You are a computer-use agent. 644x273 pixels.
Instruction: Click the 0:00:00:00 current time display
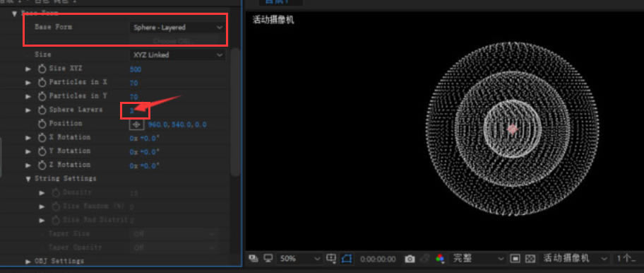click(x=378, y=259)
